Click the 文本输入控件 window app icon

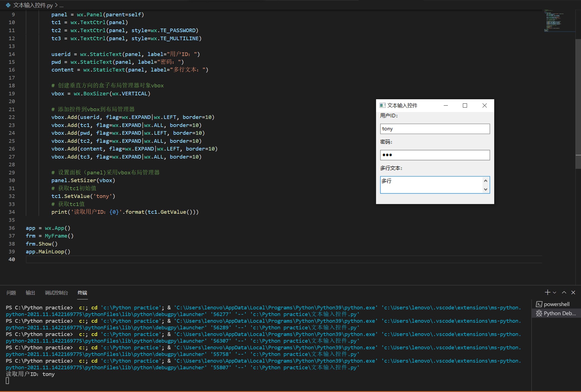pos(382,105)
